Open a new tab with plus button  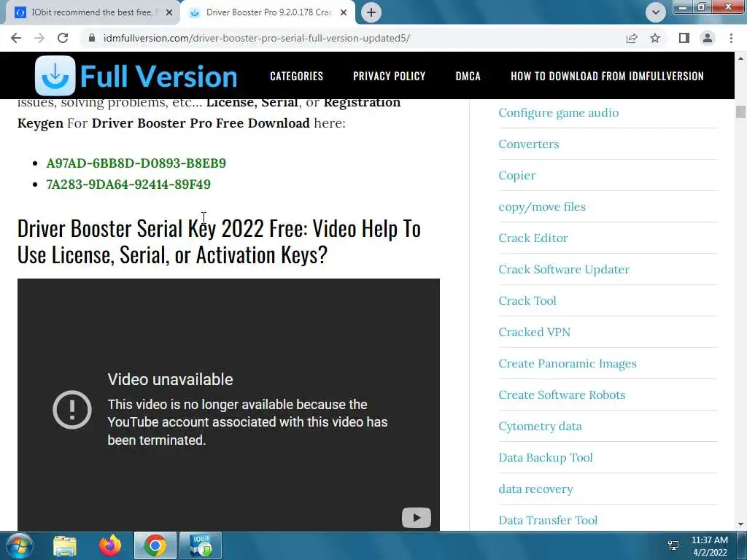[371, 12]
